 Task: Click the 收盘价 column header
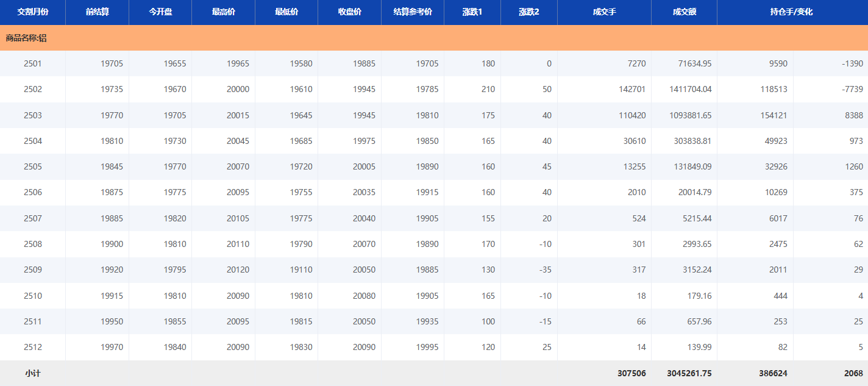click(x=349, y=12)
